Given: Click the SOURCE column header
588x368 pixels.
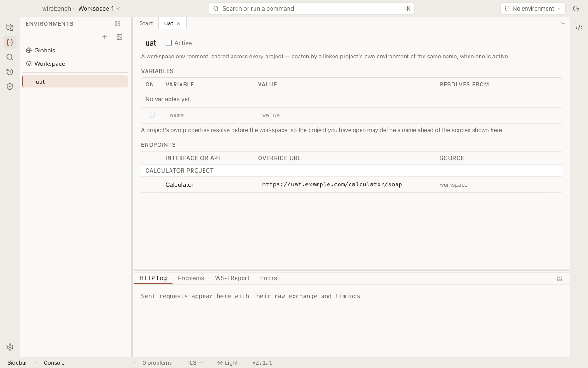Looking at the screenshot, I should 452,158.
